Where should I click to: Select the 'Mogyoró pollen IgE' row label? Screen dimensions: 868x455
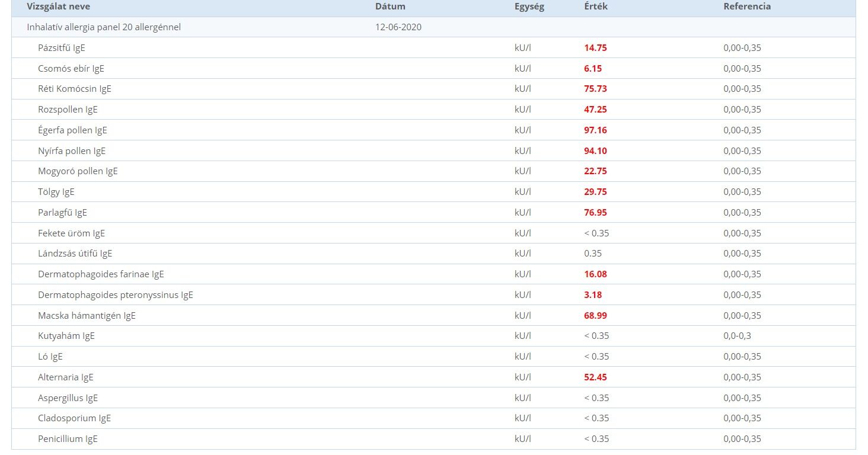pyautogui.click(x=78, y=171)
